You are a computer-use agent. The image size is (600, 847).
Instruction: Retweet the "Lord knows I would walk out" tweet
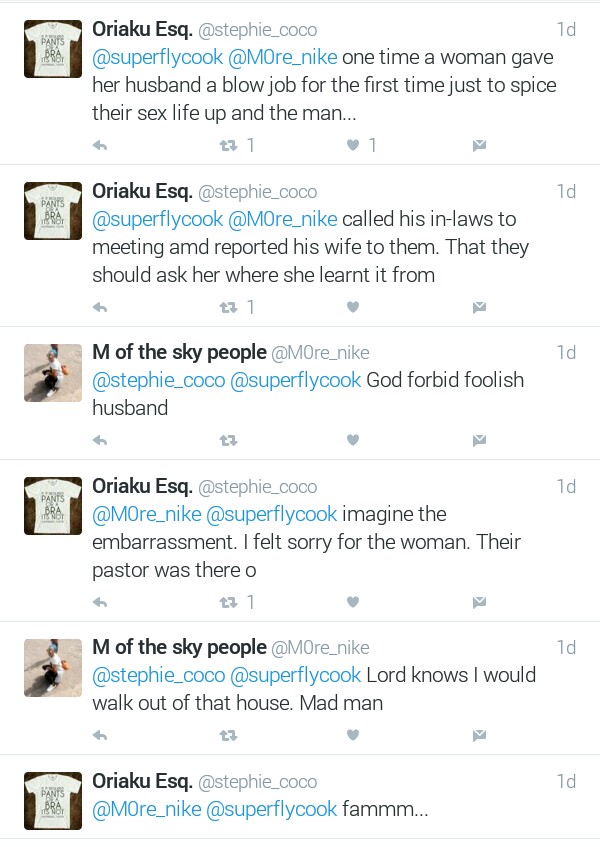point(228,735)
